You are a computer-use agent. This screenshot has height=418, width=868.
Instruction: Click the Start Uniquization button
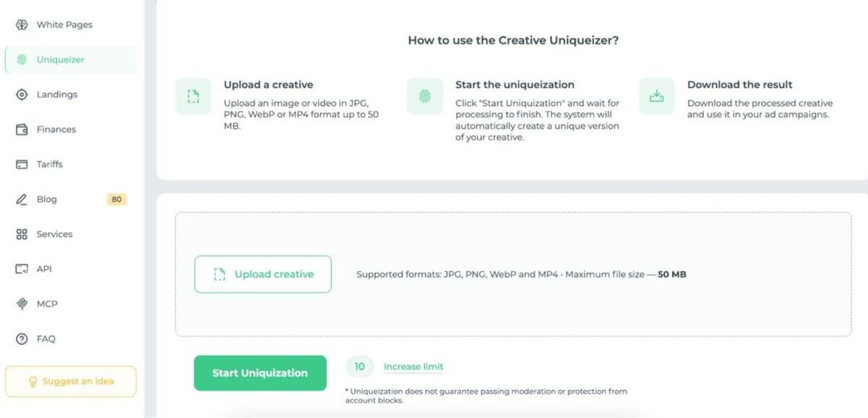[x=260, y=373]
